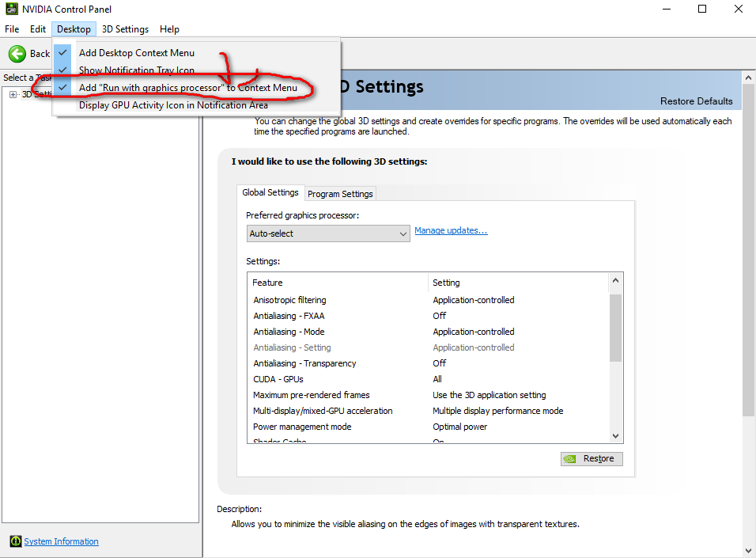Click Restore Defaults in the header
Image resolution: width=756 pixels, height=558 pixels.
coord(696,101)
